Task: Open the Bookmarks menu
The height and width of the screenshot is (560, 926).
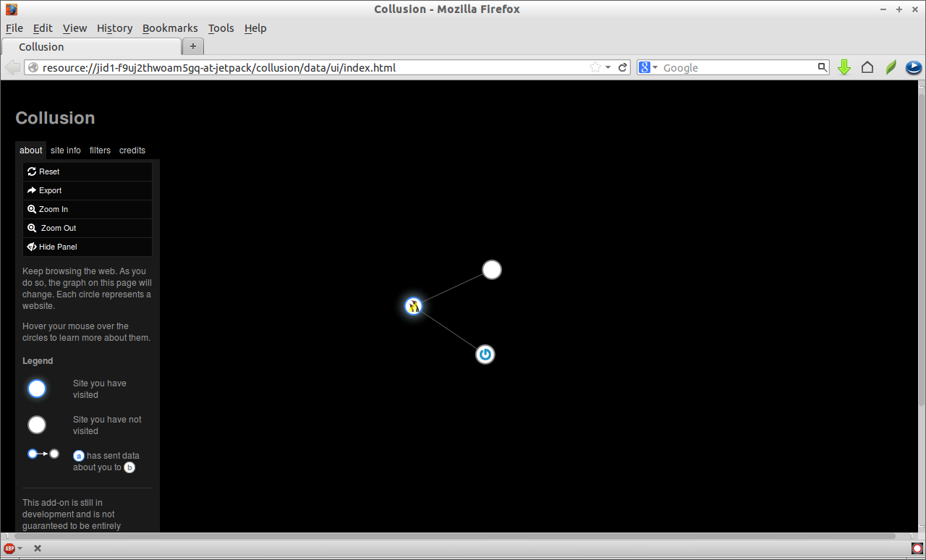Action: [170, 28]
